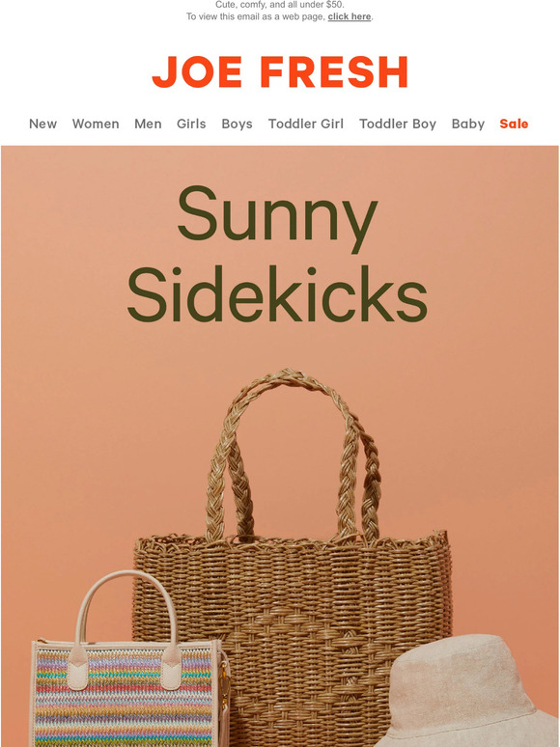Click the 'Cute, comfy, and all under $50' text
The height and width of the screenshot is (747, 560).
point(280,5)
